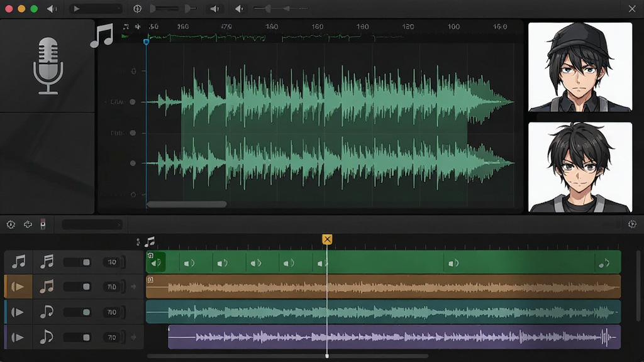Viewport: 644px width, 362px height.
Task: Toggle the switch on the orange track header
Action: 77,287
